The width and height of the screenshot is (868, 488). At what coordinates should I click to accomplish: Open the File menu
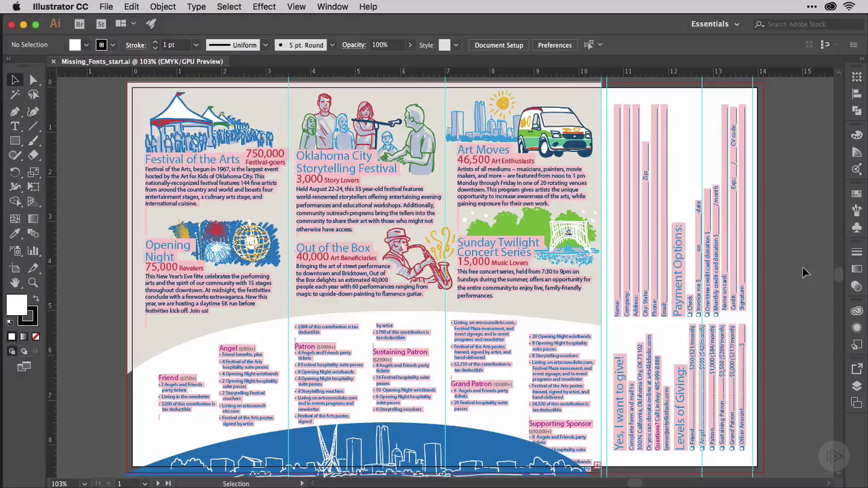pyautogui.click(x=106, y=7)
